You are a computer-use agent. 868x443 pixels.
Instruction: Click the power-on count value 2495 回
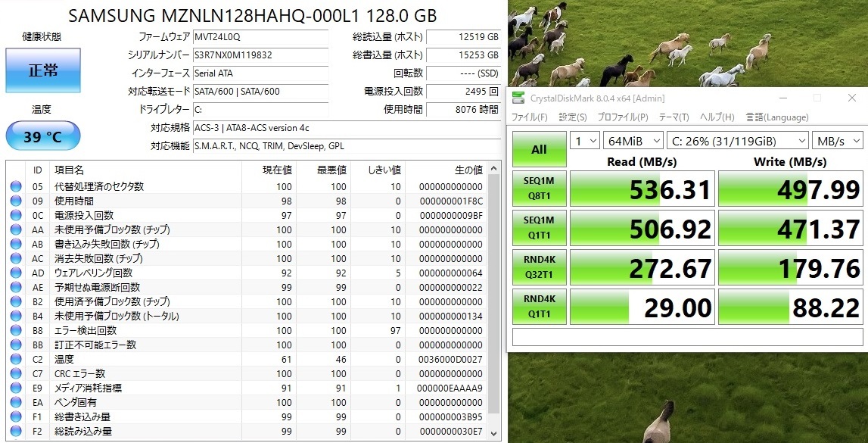click(463, 91)
